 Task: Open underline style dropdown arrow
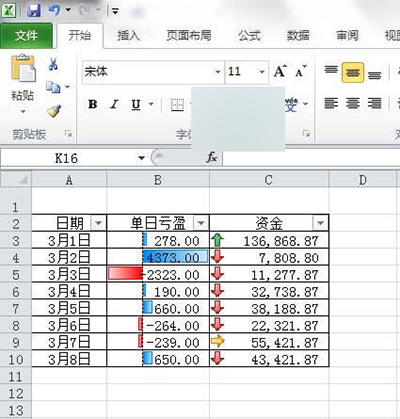pos(151,104)
